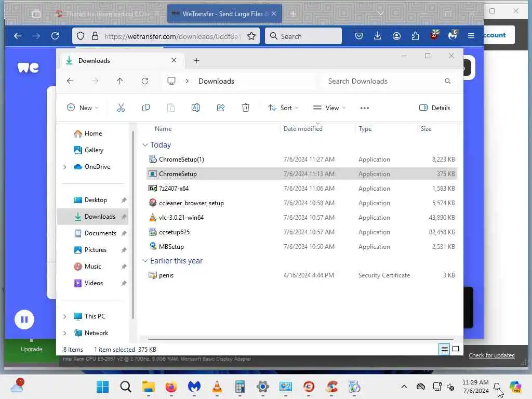Click the search magnifier in Explorer
This screenshot has height=399, width=532.
coord(447,81)
